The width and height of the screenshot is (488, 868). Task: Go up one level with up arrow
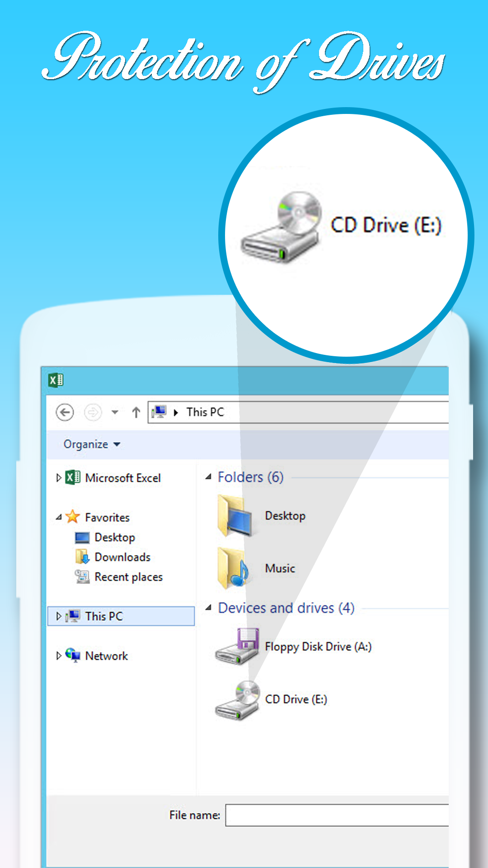tap(136, 412)
